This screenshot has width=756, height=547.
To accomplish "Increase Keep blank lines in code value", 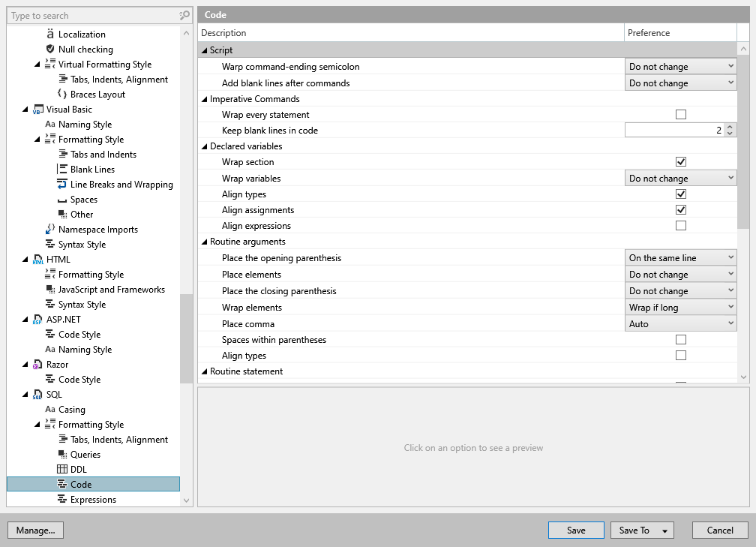I will point(730,127).
